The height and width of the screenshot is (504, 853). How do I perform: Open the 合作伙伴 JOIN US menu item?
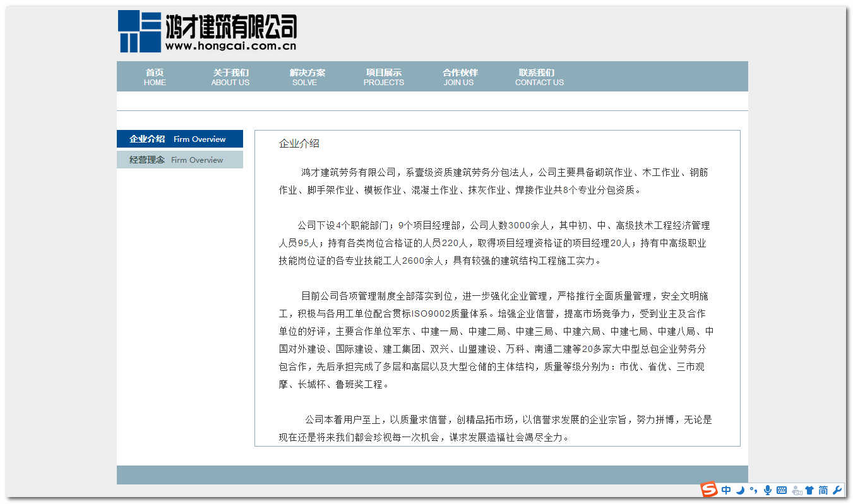coord(460,77)
